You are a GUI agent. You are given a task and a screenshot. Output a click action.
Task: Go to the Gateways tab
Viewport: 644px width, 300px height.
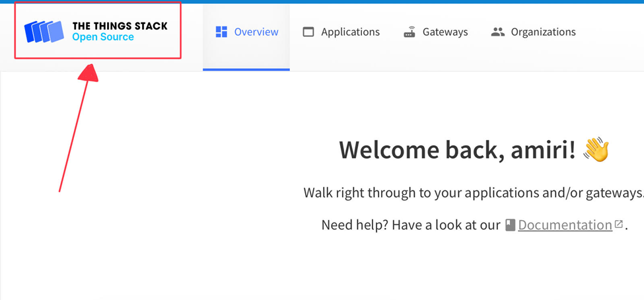point(436,32)
